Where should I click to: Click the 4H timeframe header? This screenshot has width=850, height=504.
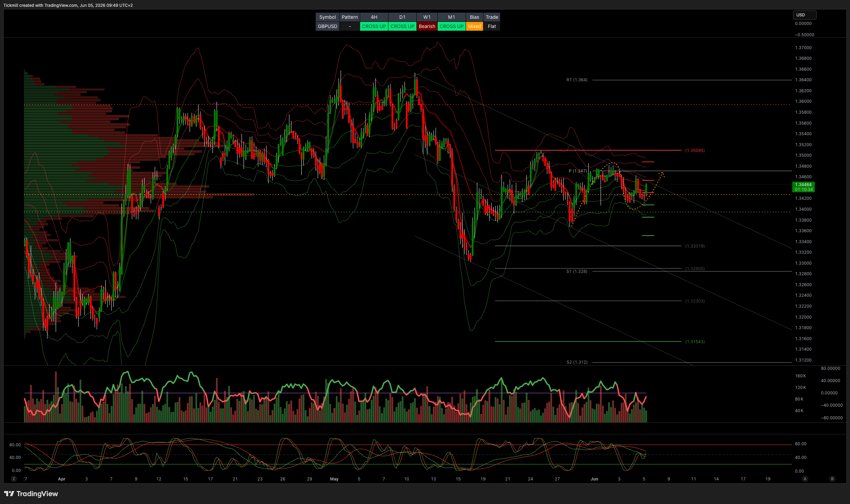(x=374, y=17)
